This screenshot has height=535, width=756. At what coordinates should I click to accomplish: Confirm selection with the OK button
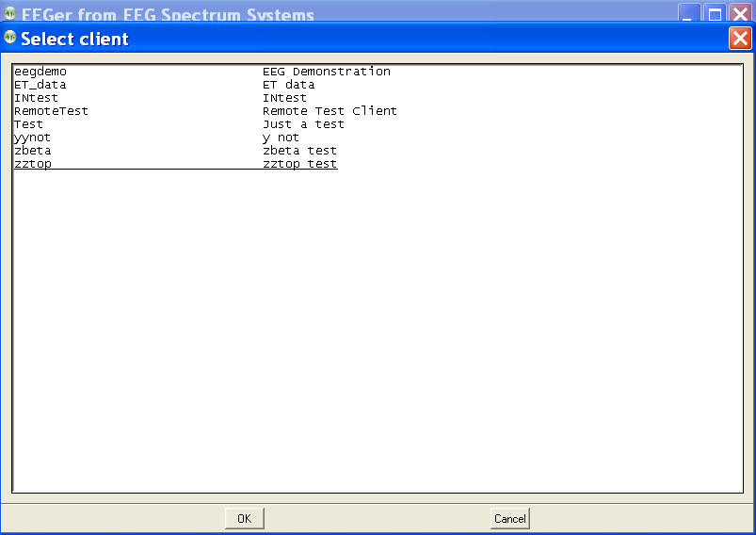[x=244, y=518]
